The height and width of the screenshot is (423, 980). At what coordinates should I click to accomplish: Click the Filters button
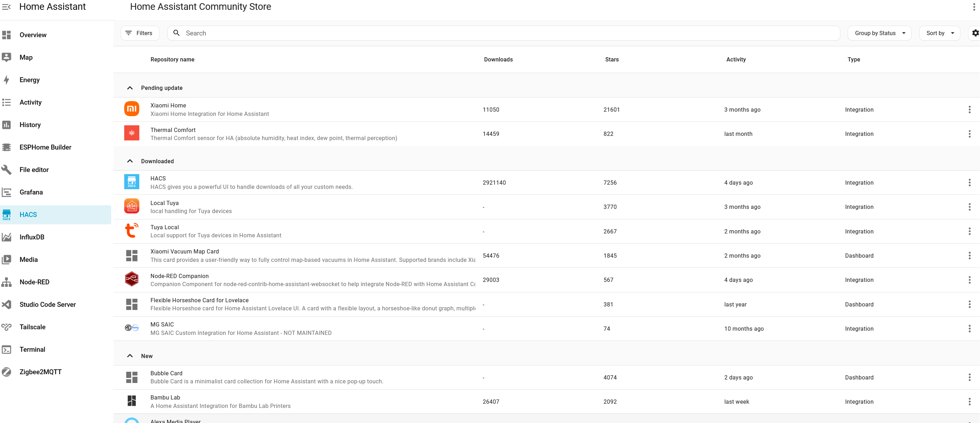pyautogui.click(x=140, y=33)
